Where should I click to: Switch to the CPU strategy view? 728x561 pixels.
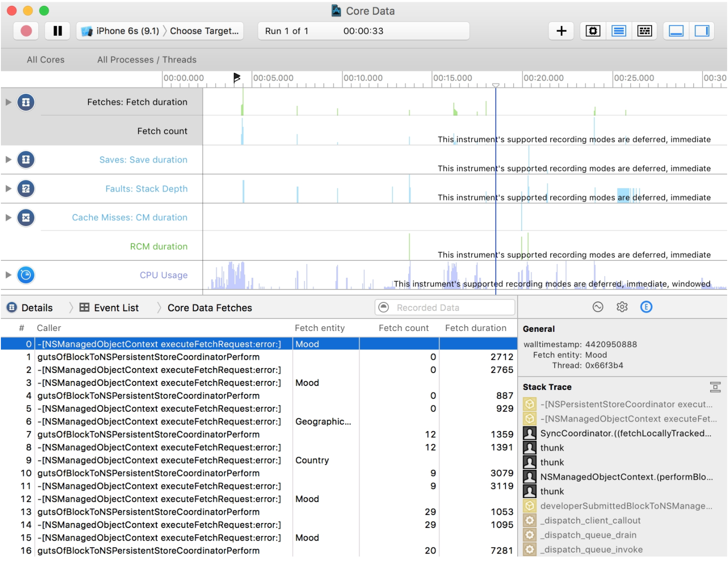pos(593,31)
